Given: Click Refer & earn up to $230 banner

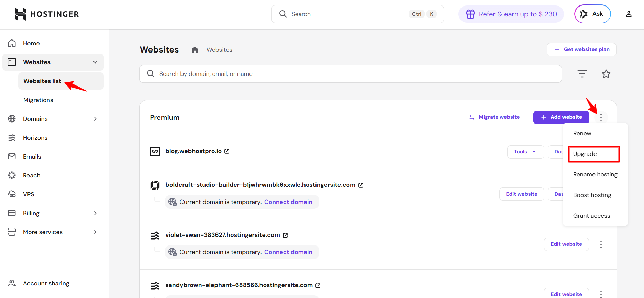Looking at the screenshot, I should (511, 14).
